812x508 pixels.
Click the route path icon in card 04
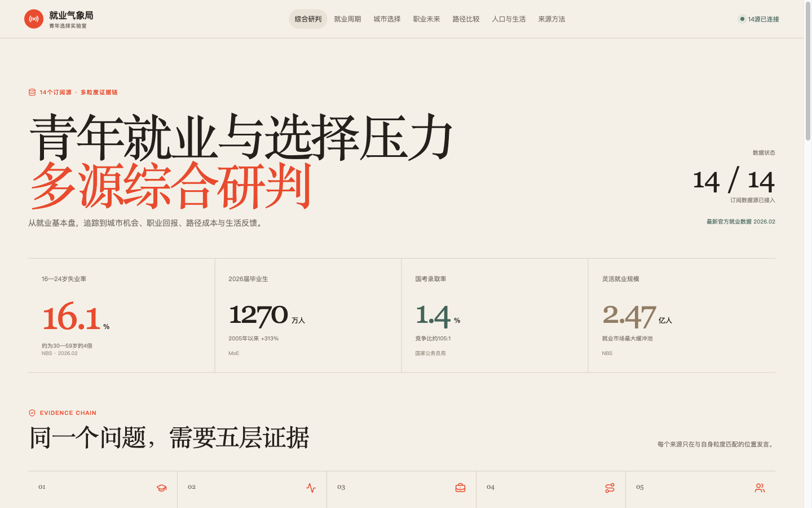click(x=610, y=488)
